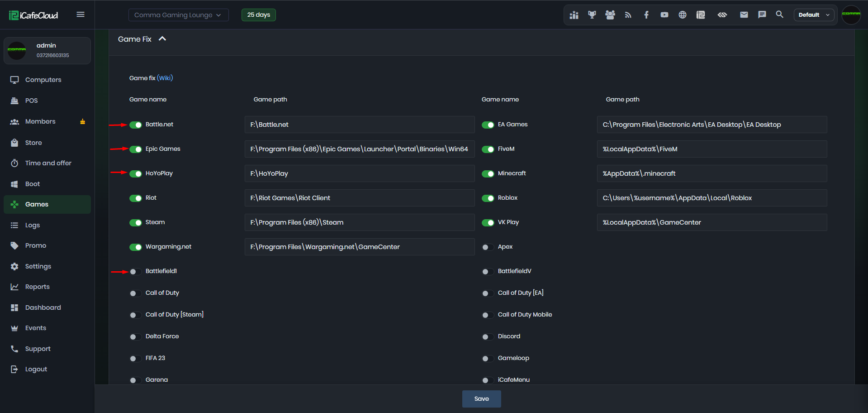
Task: Disable the Battle.net game fix toggle
Action: coord(136,125)
